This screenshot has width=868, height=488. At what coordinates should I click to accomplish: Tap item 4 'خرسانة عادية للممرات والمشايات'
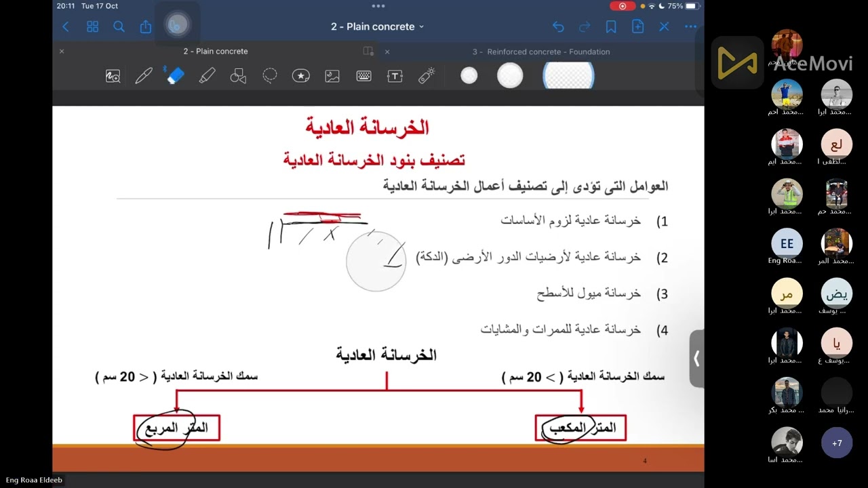pyautogui.click(x=561, y=329)
